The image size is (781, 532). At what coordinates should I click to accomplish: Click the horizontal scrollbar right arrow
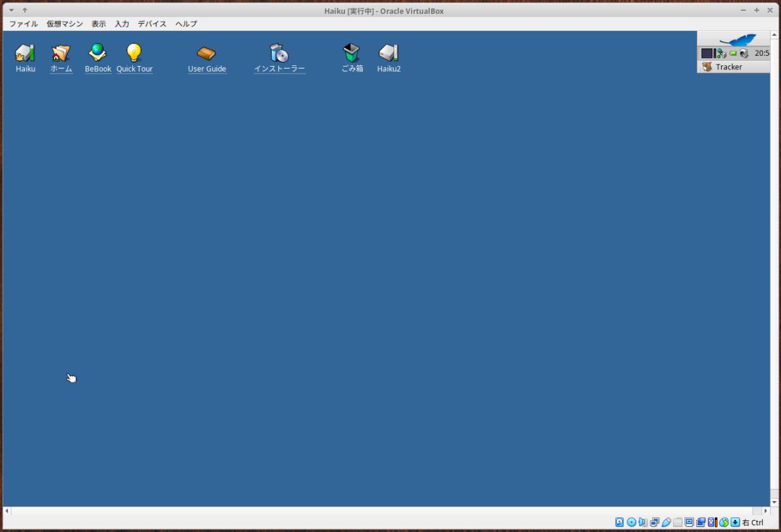point(766,510)
